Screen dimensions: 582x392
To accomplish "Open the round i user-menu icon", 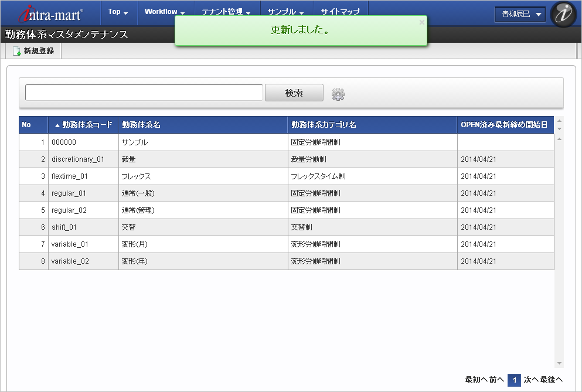I will coord(563,14).
